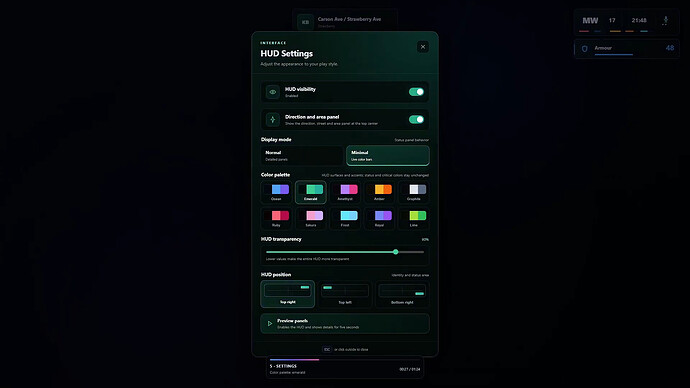This screenshot has height=388, width=690.
Task: Click the 21:48 clock in the HUD
Action: (639, 20)
